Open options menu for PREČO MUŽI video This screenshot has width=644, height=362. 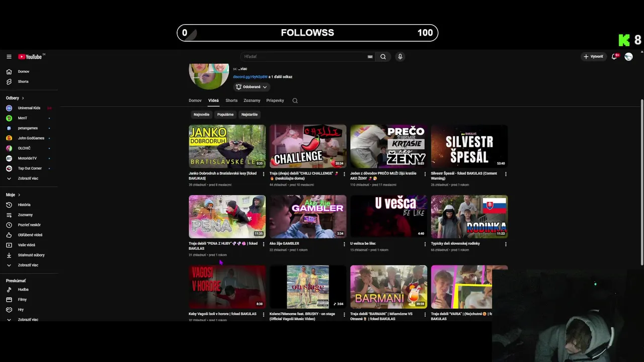[425, 174]
